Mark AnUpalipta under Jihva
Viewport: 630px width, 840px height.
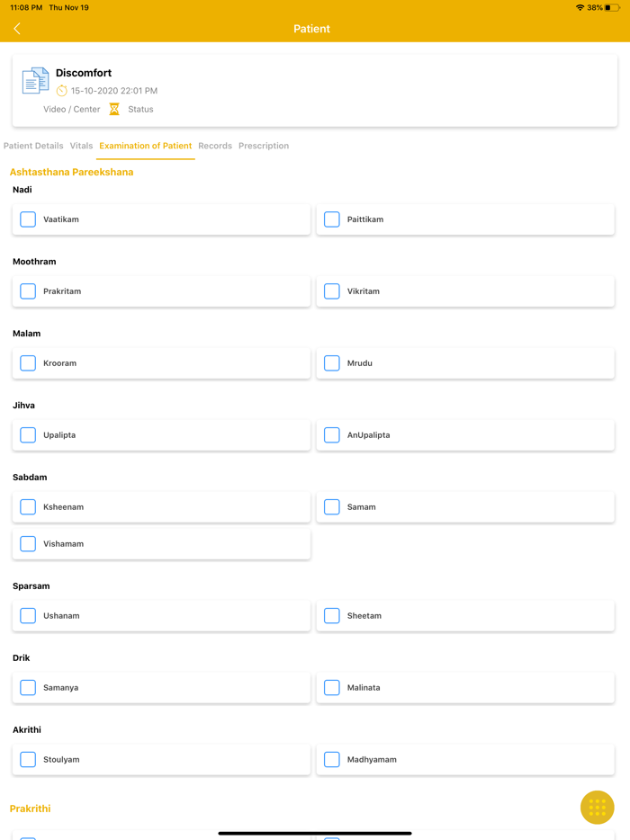point(332,435)
